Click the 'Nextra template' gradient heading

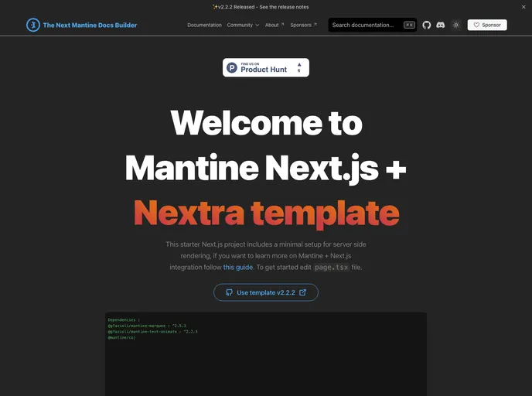click(x=266, y=213)
